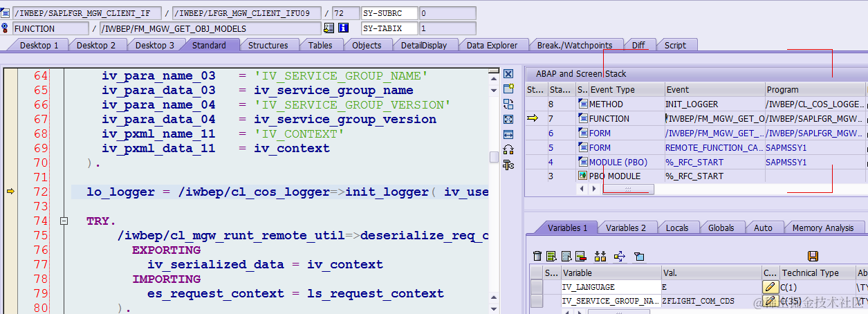Click the yellow boxes icon in variables toolbar
The image size is (868, 314).
600,256
